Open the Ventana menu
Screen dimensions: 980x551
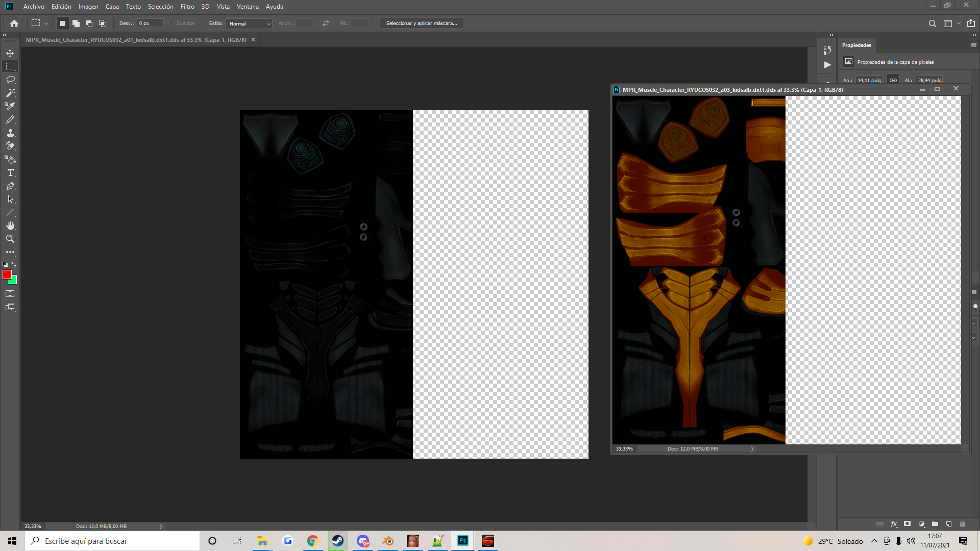point(248,7)
